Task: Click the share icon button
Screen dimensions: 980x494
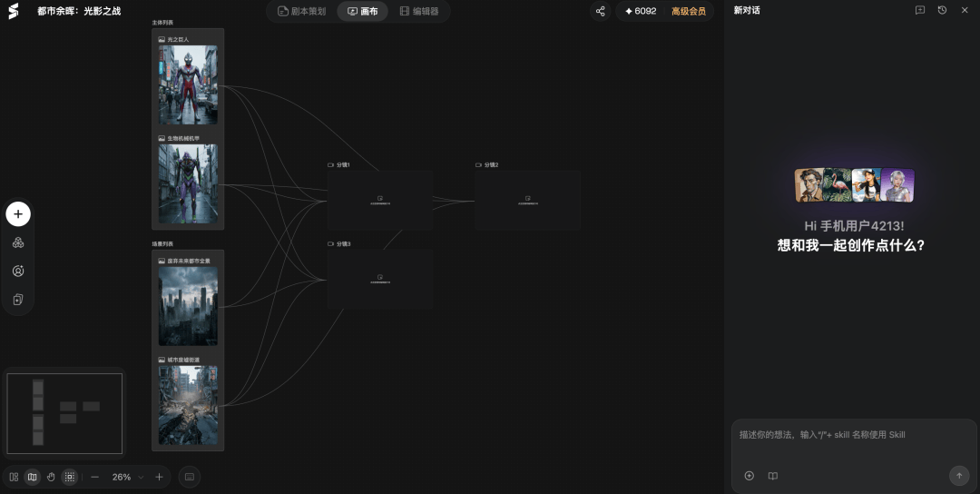Action: click(601, 11)
